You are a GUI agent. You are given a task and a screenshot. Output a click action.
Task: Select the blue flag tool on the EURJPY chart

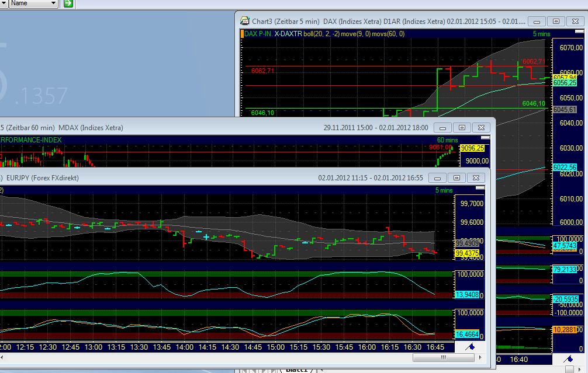coord(473,346)
